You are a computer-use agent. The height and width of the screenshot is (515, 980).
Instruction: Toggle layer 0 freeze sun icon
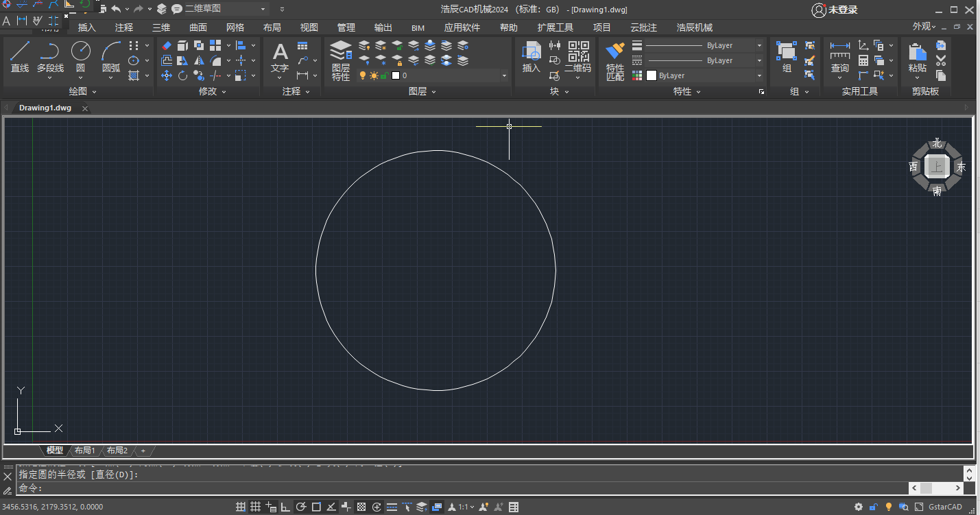tap(374, 75)
